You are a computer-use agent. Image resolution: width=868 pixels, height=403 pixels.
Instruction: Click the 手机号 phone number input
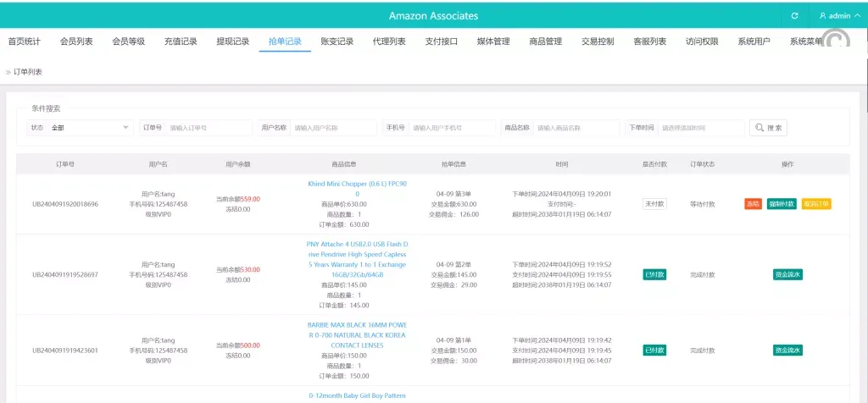452,128
